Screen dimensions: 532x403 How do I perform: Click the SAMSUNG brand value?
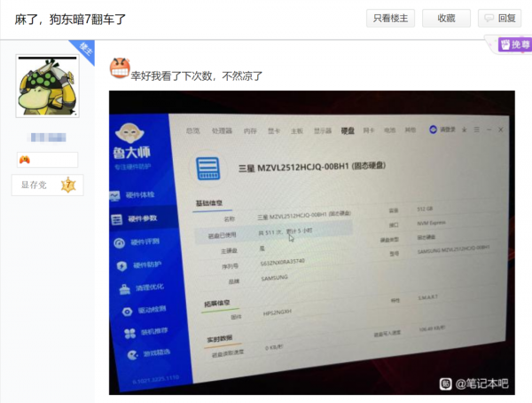275,278
